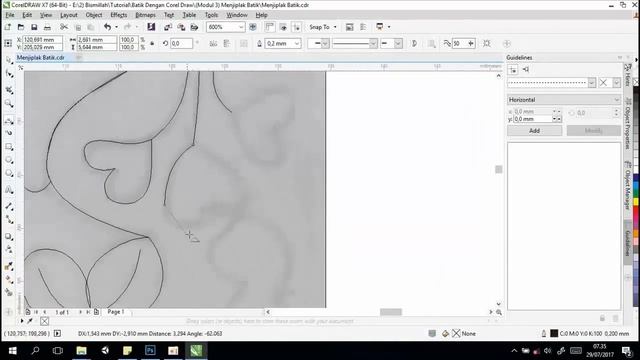Screen dimensions: 640x360
Task: Click the Add guideline button
Action: point(534,131)
